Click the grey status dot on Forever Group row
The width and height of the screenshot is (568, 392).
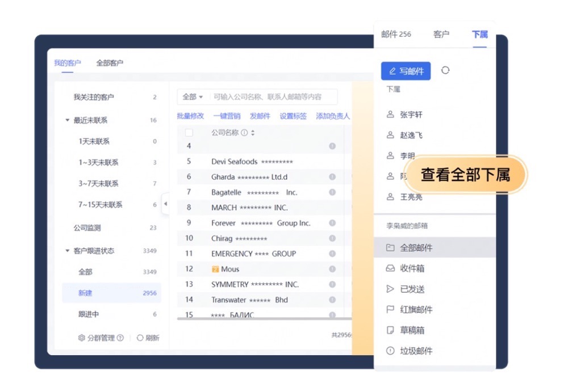[x=332, y=223]
